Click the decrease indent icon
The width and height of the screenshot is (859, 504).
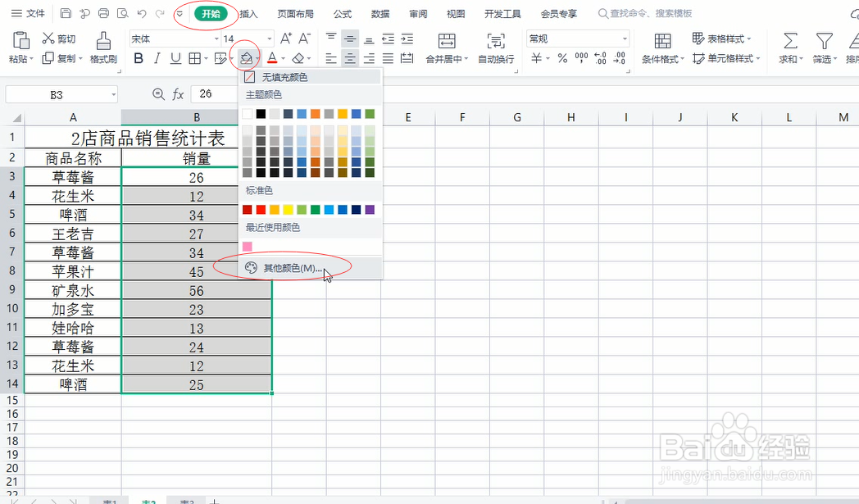tap(388, 39)
